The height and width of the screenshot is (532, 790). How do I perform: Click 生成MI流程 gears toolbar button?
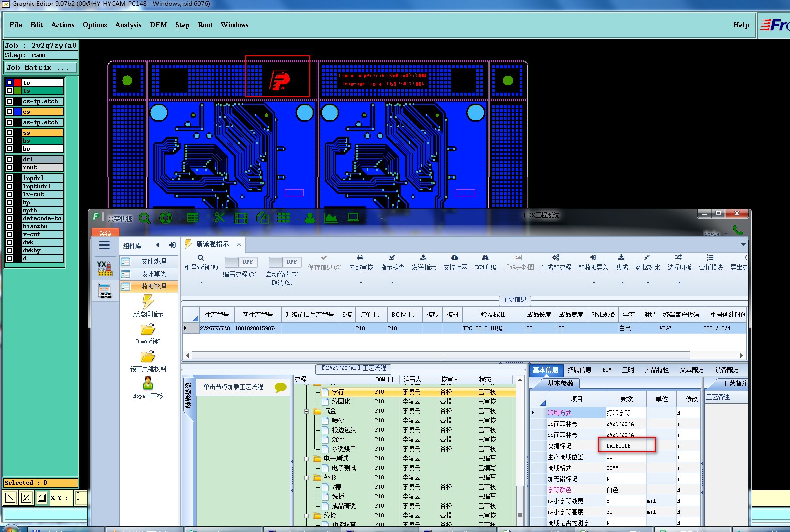point(556,263)
